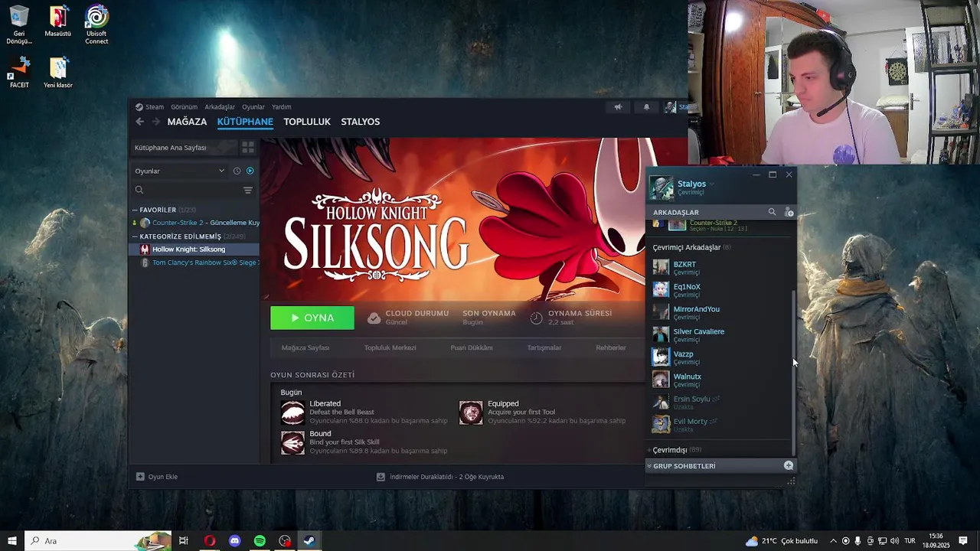Click the Liberated achievement icon

292,412
